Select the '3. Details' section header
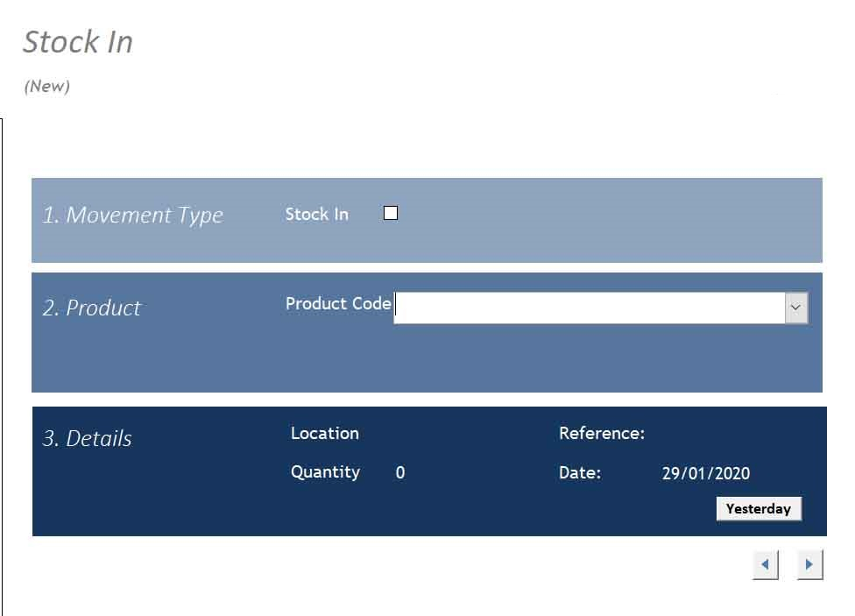 88,438
